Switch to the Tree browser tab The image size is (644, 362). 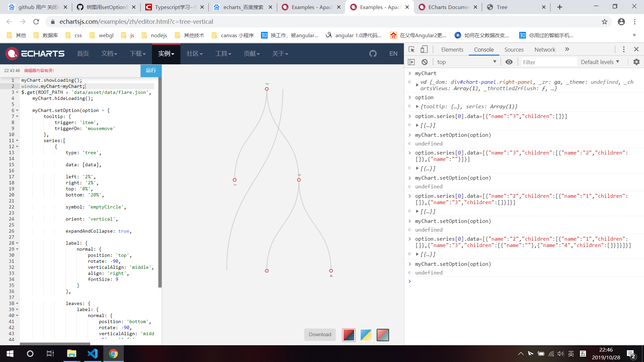click(517, 7)
